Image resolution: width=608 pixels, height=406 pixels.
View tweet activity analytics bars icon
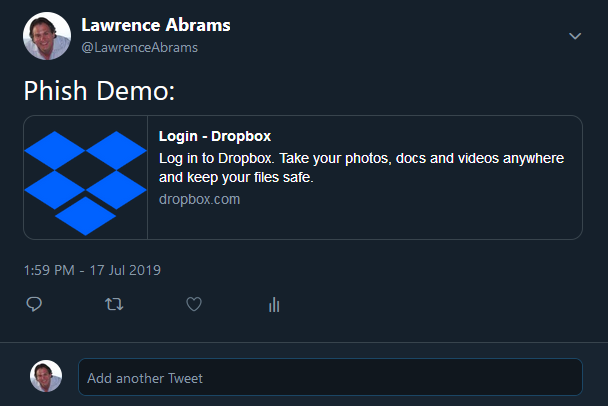tap(274, 304)
